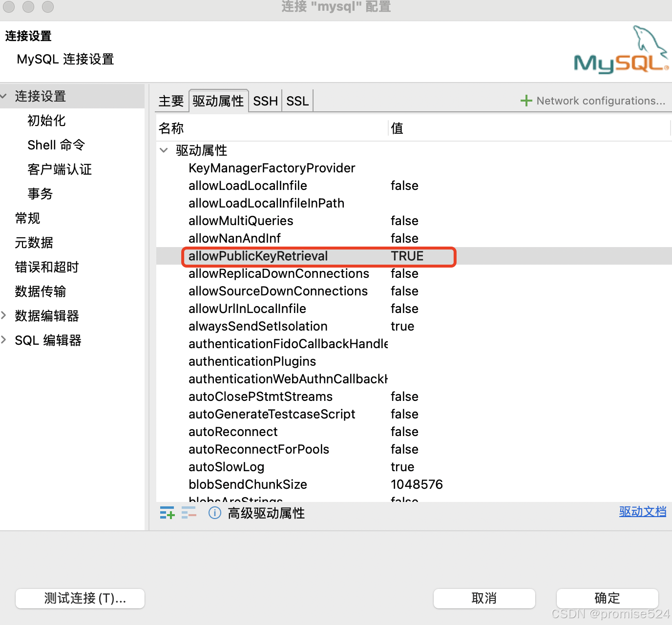
Task: Select 事务 in the sidebar
Action: click(x=40, y=194)
